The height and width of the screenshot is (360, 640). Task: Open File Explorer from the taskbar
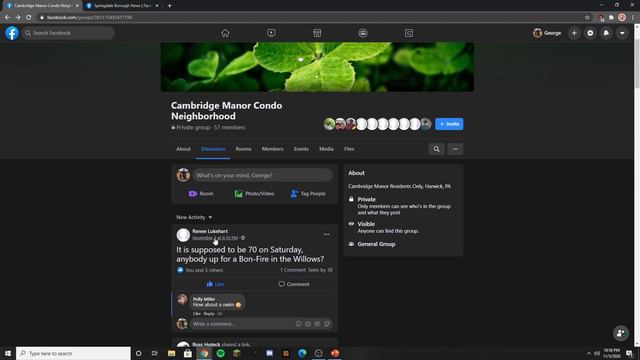(x=171, y=353)
